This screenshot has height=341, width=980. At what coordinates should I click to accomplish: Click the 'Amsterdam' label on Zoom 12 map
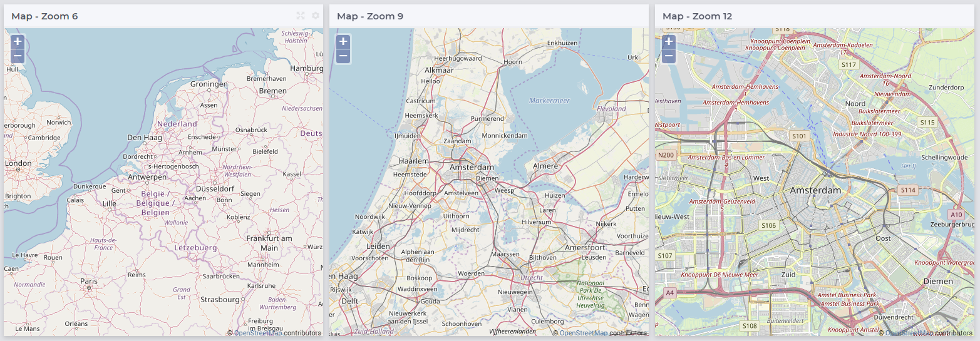(x=815, y=190)
